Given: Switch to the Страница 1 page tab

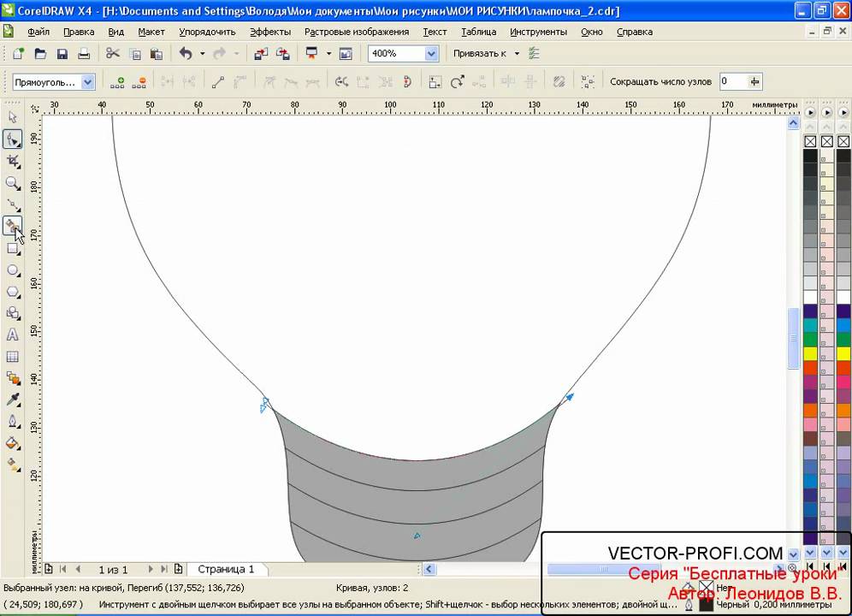Looking at the screenshot, I should point(226,569).
